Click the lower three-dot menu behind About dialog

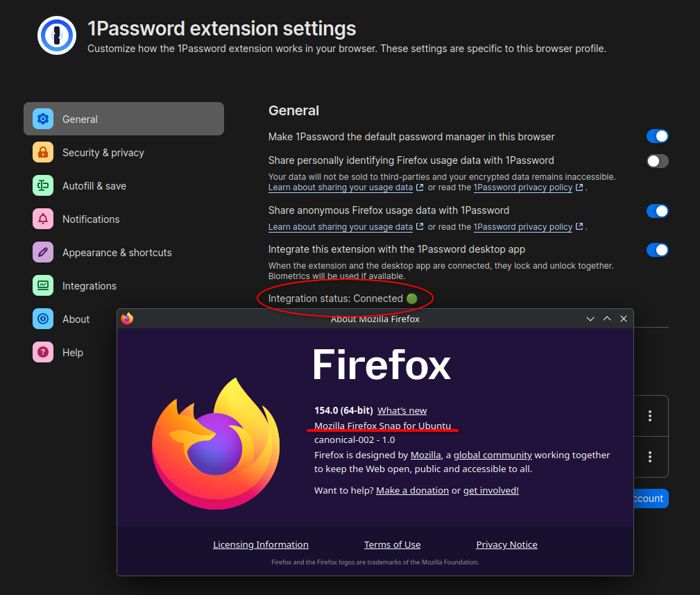pyautogui.click(x=650, y=457)
